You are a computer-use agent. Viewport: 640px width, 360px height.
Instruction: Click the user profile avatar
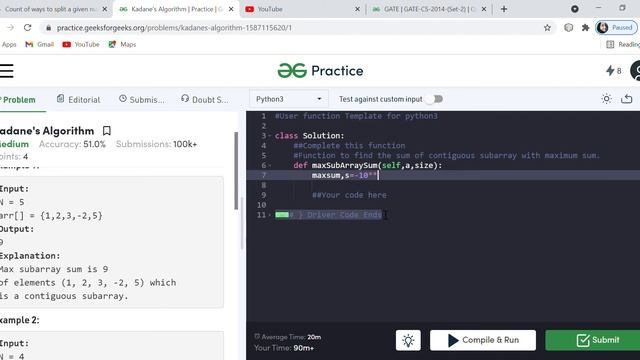(636, 71)
